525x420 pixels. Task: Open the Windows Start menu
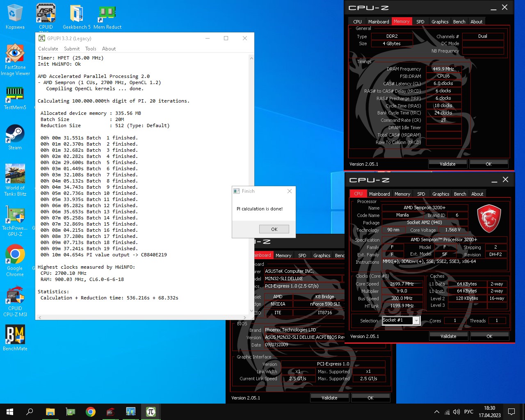10,412
